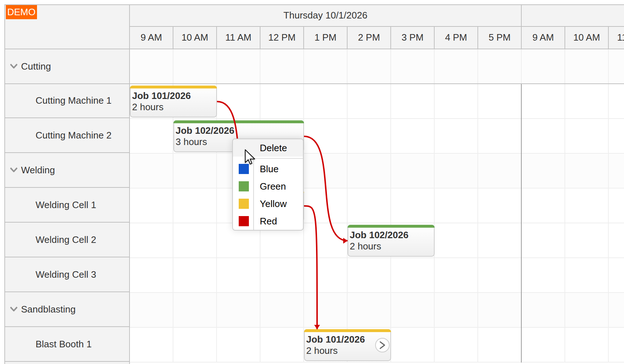Click the Welding Cell 2 row header
Image resolution: width=624 pixels, height=364 pixels.
[67, 240]
